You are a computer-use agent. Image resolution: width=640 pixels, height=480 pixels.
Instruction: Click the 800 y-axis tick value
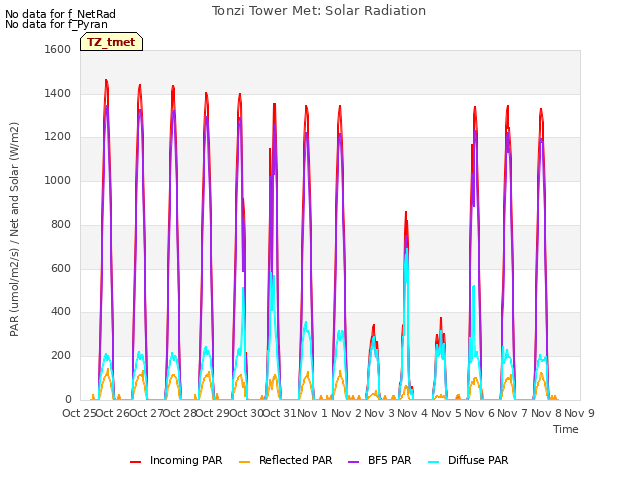coord(61,224)
